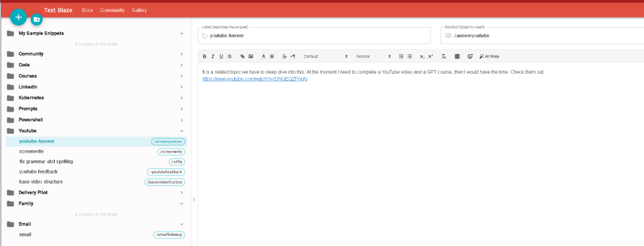
Task: Clear text formatting
Action: (x=444, y=56)
